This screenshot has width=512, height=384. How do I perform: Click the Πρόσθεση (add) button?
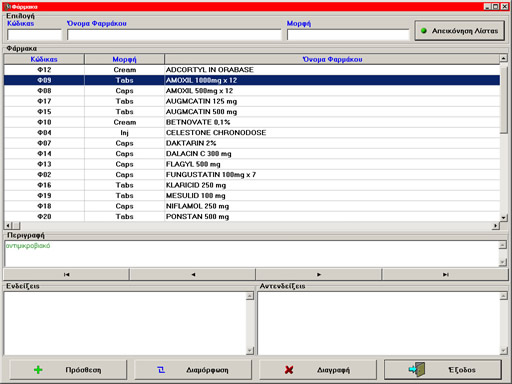tap(68, 370)
